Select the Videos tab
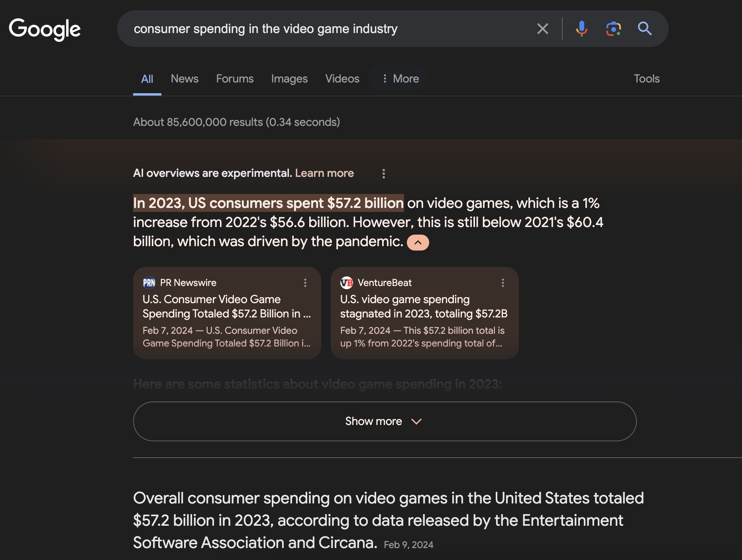Viewport: 742px width, 560px height. pyautogui.click(x=342, y=79)
